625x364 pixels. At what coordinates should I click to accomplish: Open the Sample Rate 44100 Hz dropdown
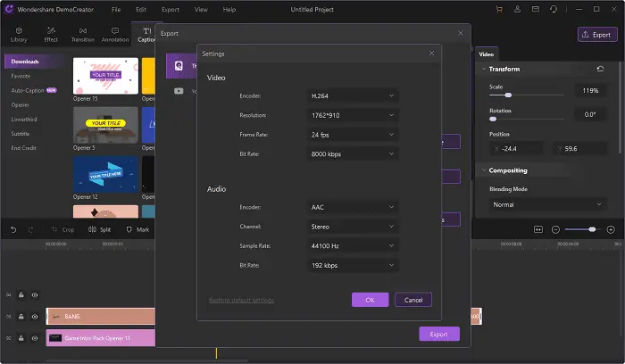tap(353, 245)
